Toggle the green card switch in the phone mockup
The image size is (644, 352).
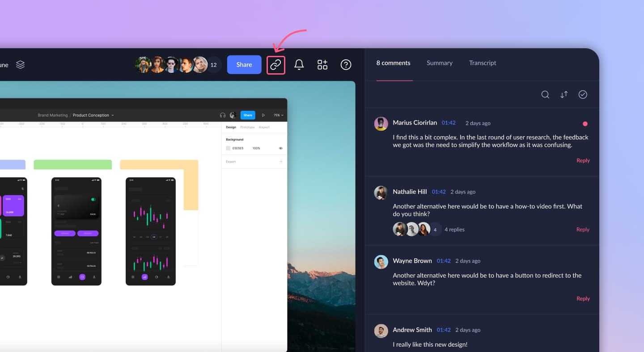tap(93, 199)
